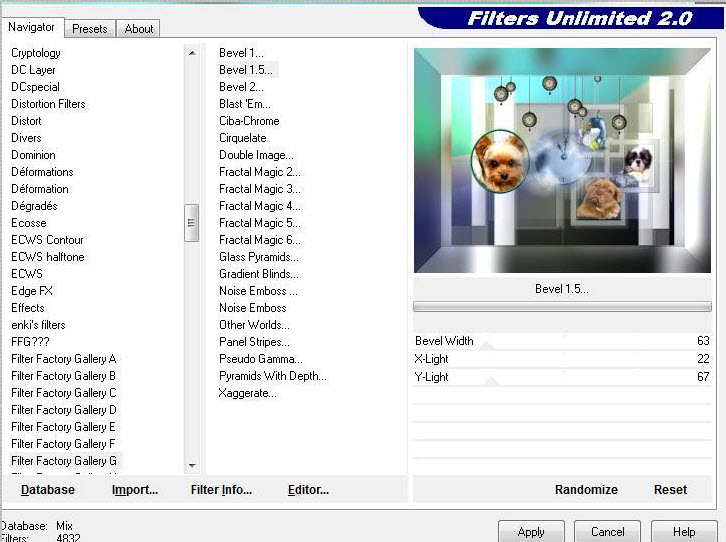Choose the Fractal Magic 2... filter
This screenshot has height=542, width=726.
click(260, 172)
